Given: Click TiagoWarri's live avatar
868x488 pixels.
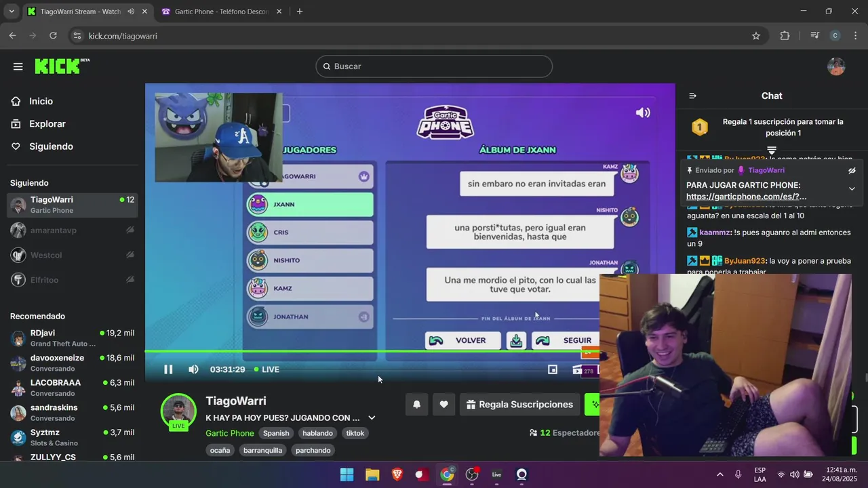Looking at the screenshot, I should pyautogui.click(x=178, y=411).
